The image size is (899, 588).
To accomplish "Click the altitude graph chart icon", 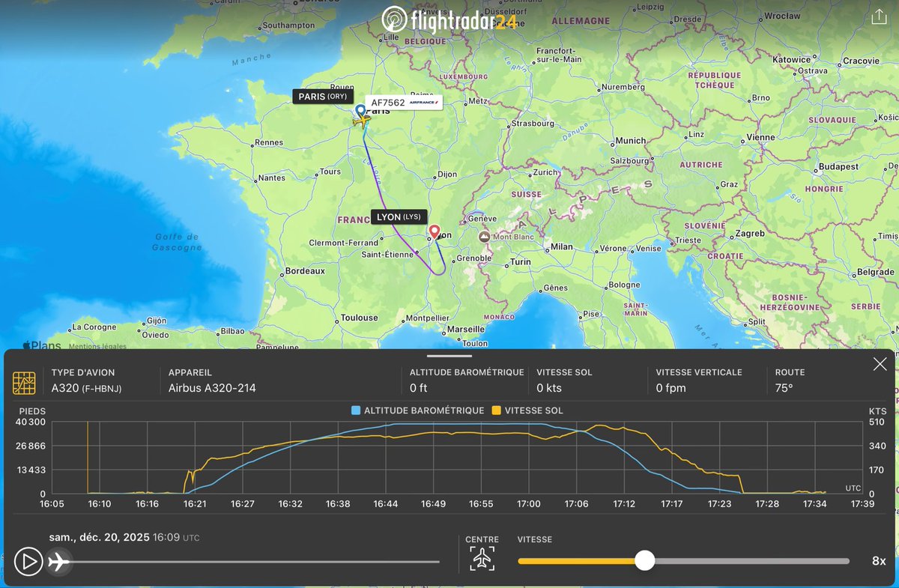I will [x=25, y=383].
